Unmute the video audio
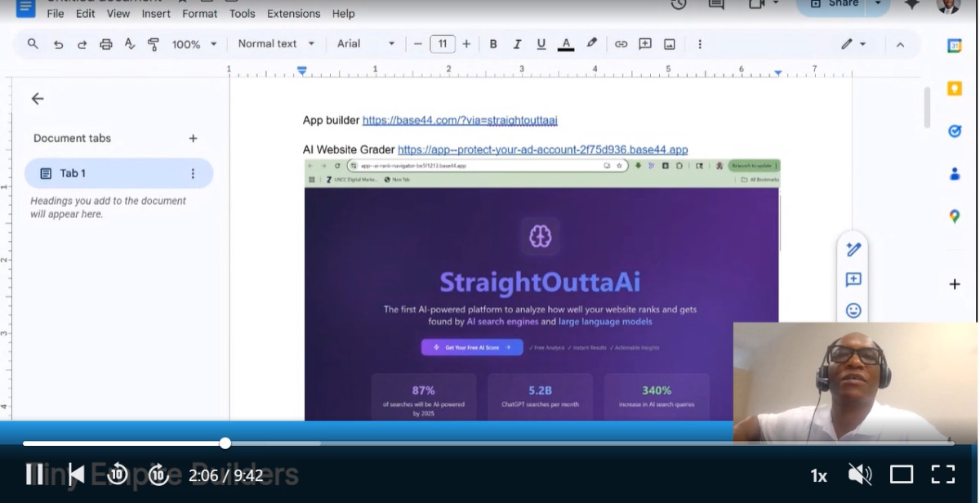Image resolution: width=980 pixels, height=503 pixels. (x=859, y=474)
